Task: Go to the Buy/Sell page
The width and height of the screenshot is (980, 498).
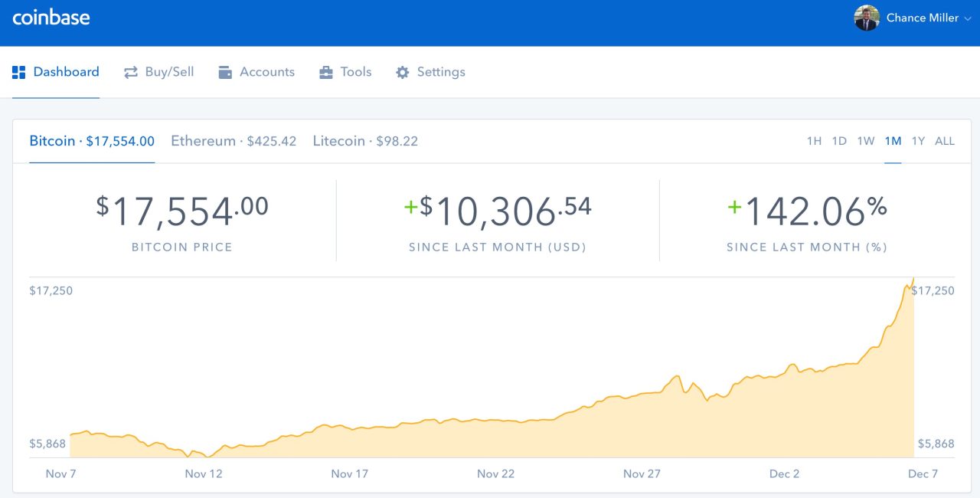Action: tap(169, 72)
